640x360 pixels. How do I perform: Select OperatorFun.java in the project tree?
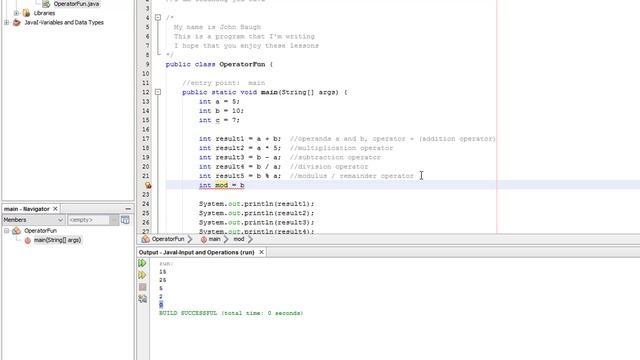[76, 4]
